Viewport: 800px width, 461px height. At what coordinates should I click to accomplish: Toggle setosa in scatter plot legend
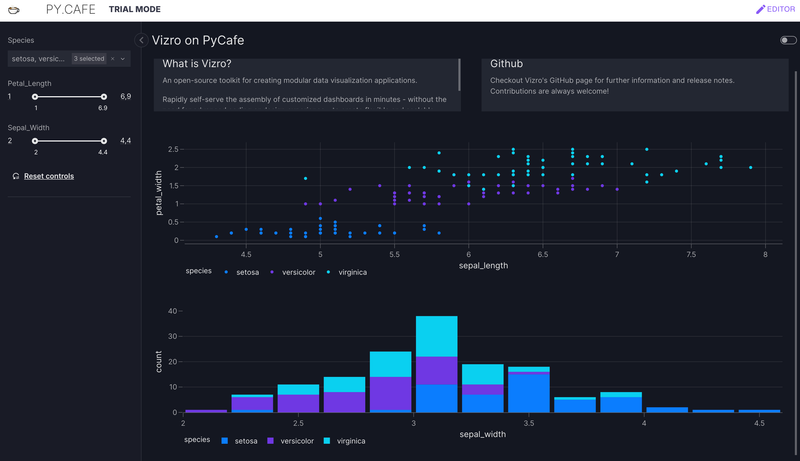(x=242, y=272)
